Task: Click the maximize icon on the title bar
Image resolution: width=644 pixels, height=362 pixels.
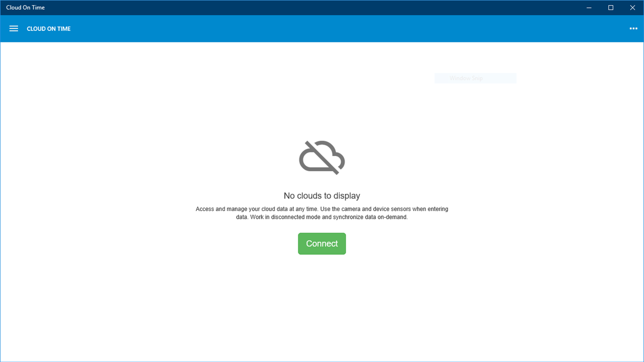Action: 610,7
